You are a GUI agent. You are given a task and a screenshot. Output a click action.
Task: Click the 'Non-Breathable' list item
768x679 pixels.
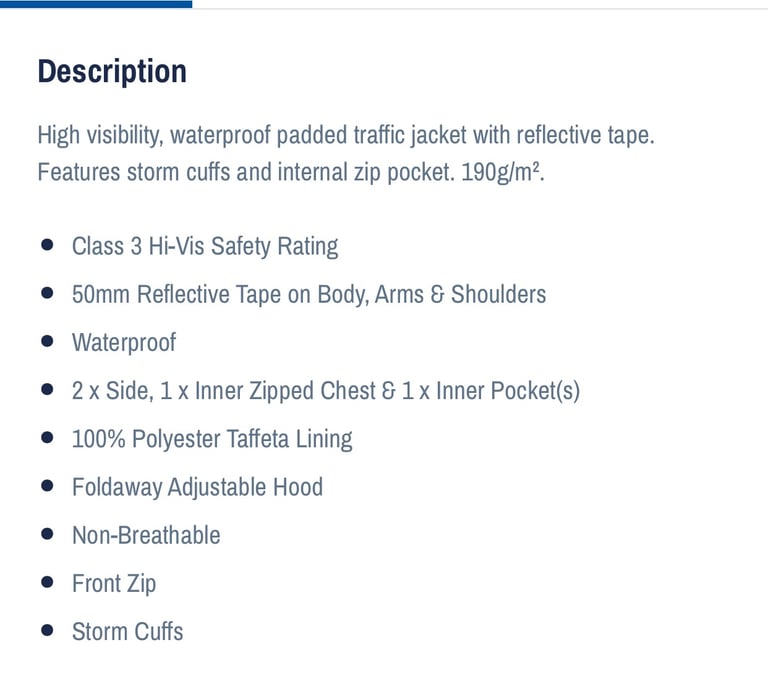pyautogui.click(x=146, y=535)
